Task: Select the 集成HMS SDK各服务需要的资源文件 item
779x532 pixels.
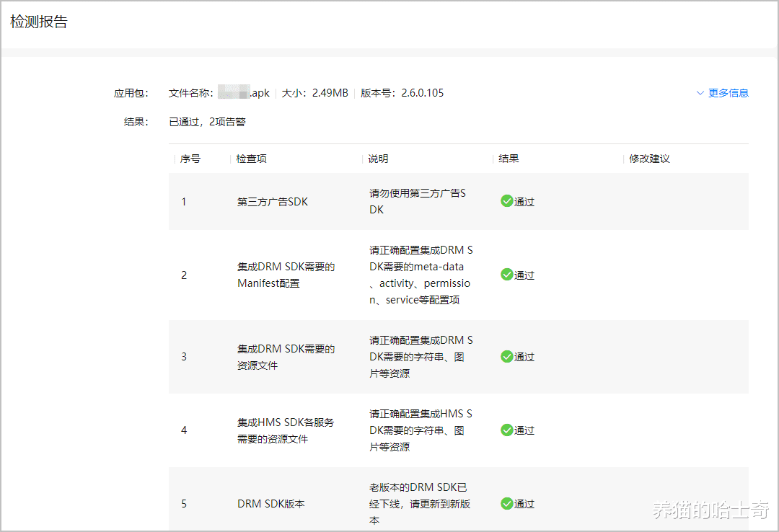Action: [286, 430]
